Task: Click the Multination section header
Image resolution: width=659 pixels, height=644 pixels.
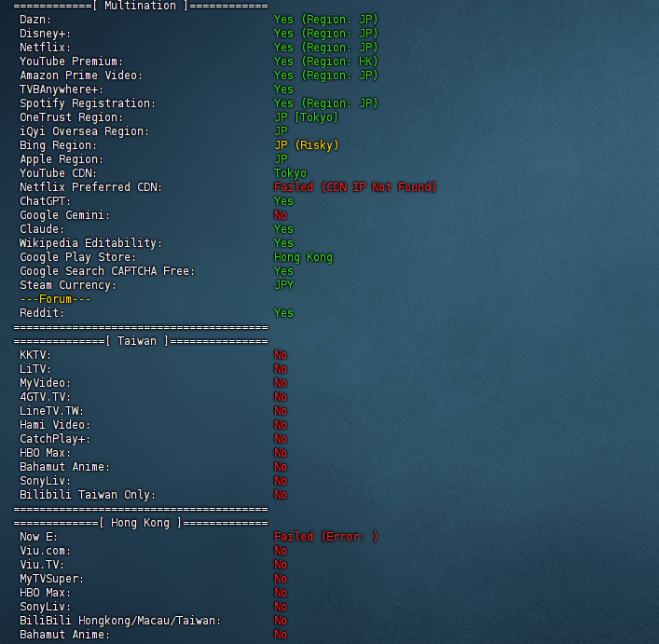Action: pos(141,6)
